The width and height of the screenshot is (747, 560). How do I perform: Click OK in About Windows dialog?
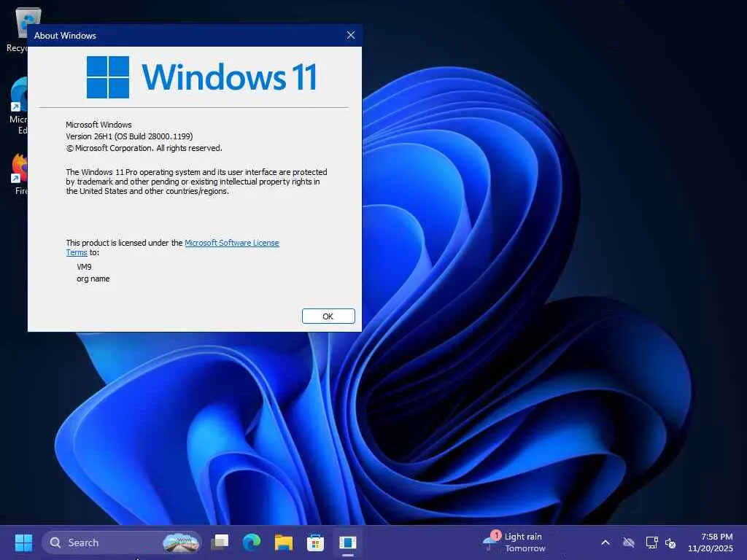tap(328, 316)
